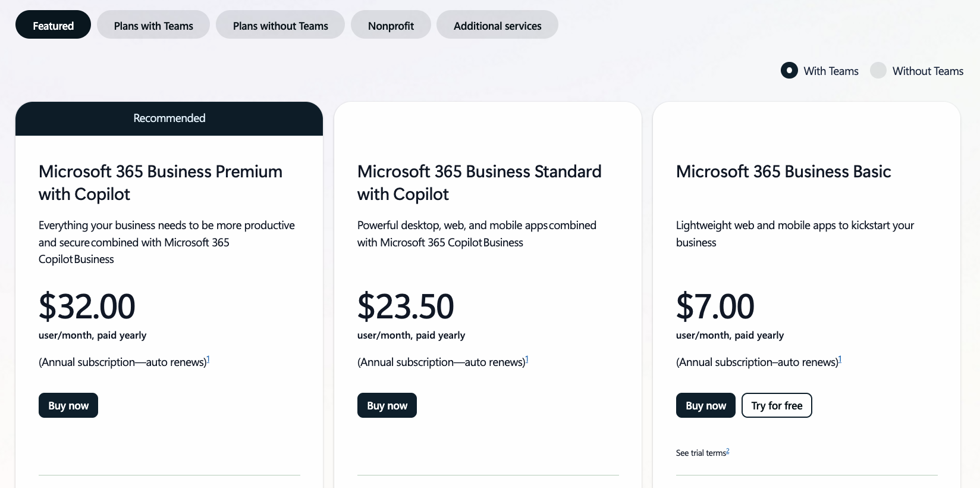Click the Microsoft 365 Business Basic heading
The width and height of the screenshot is (980, 488).
coord(784,171)
